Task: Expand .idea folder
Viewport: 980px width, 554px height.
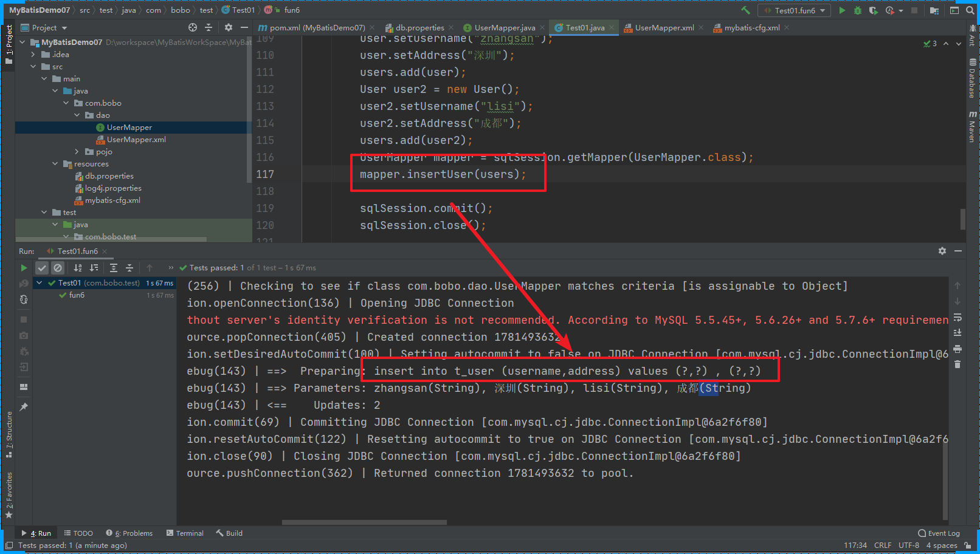Action: coord(33,55)
